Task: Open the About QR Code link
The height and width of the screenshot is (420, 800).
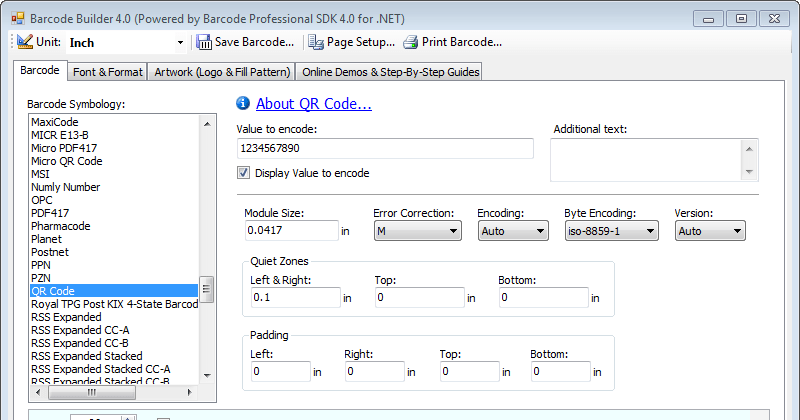Action: [x=314, y=104]
